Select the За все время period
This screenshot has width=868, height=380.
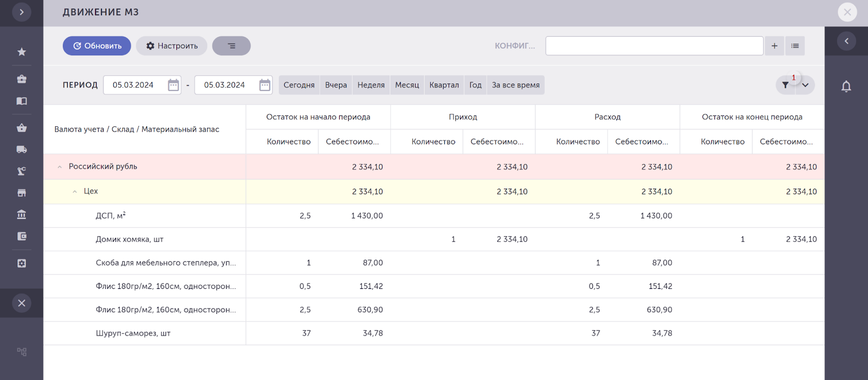[x=516, y=85]
